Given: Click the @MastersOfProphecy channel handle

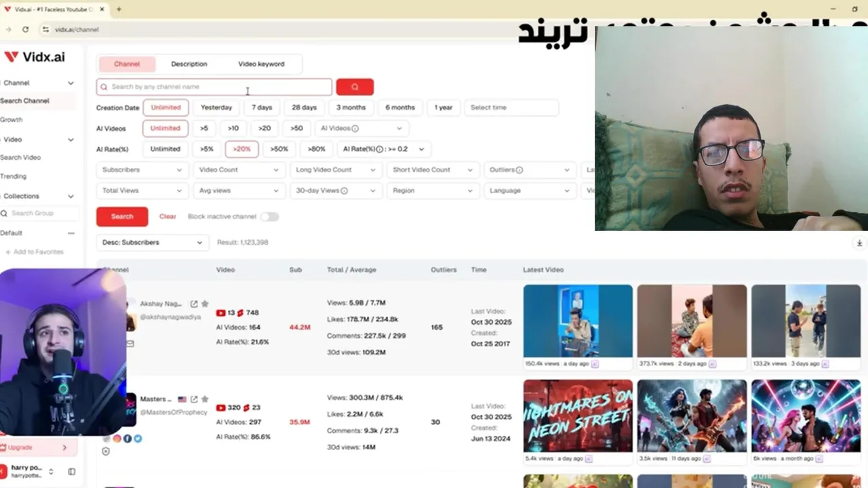Looking at the screenshot, I should [174, 412].
